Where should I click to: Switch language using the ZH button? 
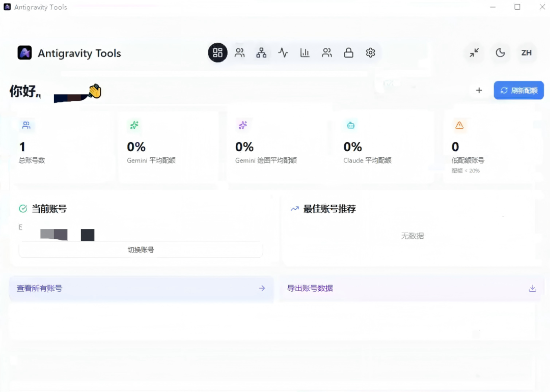526,52
